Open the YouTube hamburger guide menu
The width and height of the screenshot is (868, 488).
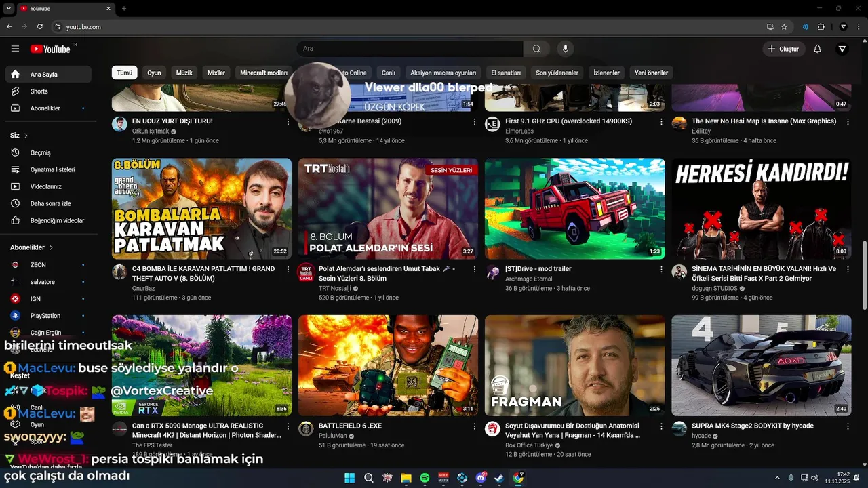(x=15, y=49)
